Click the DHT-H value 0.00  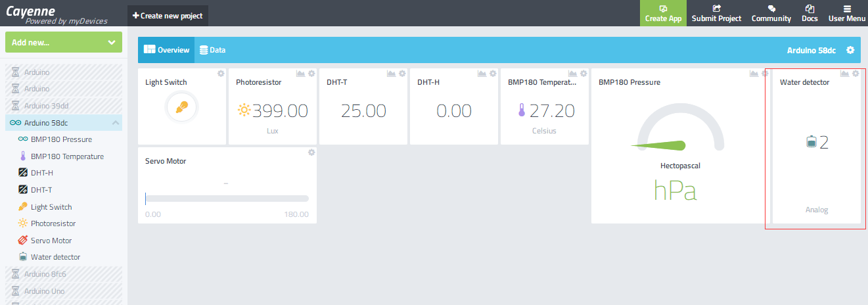[454, 111]
